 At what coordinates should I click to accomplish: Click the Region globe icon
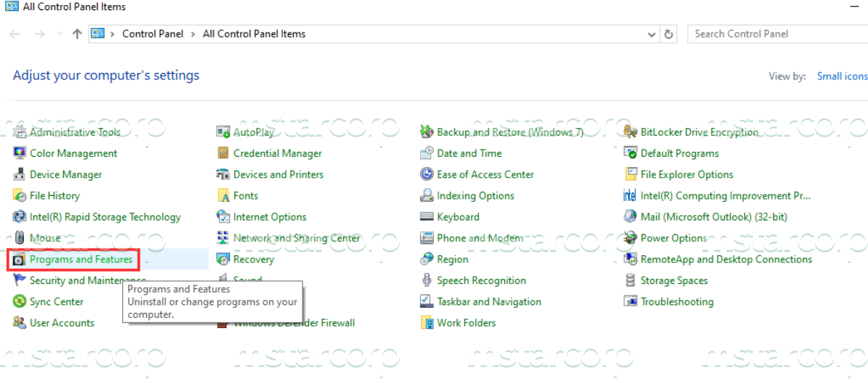(427, 259)
